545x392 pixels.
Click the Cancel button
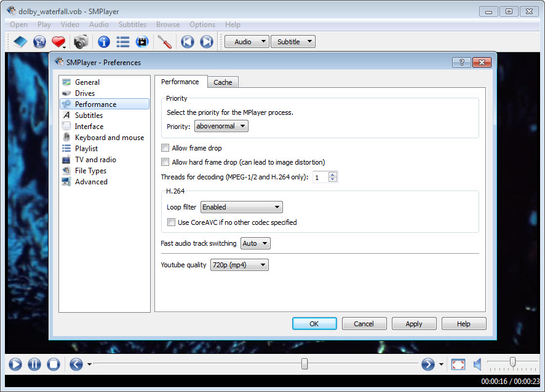[x=364, y=324]
